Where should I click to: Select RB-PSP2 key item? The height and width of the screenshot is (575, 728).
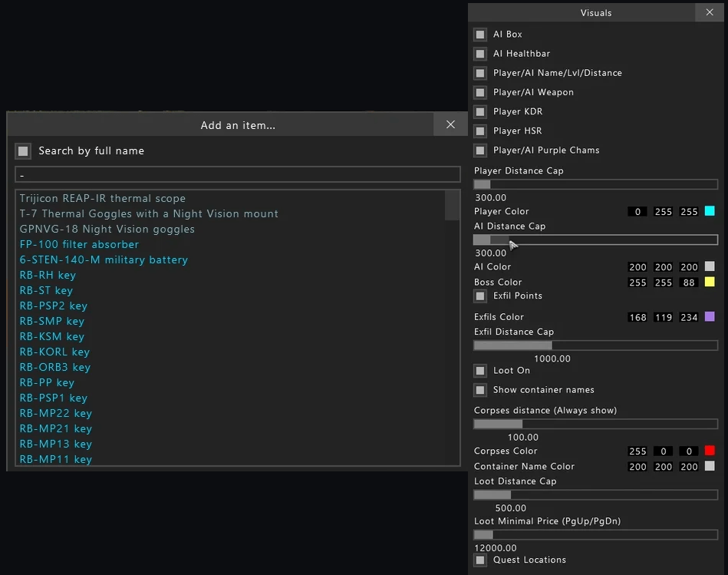coord(54,306)
